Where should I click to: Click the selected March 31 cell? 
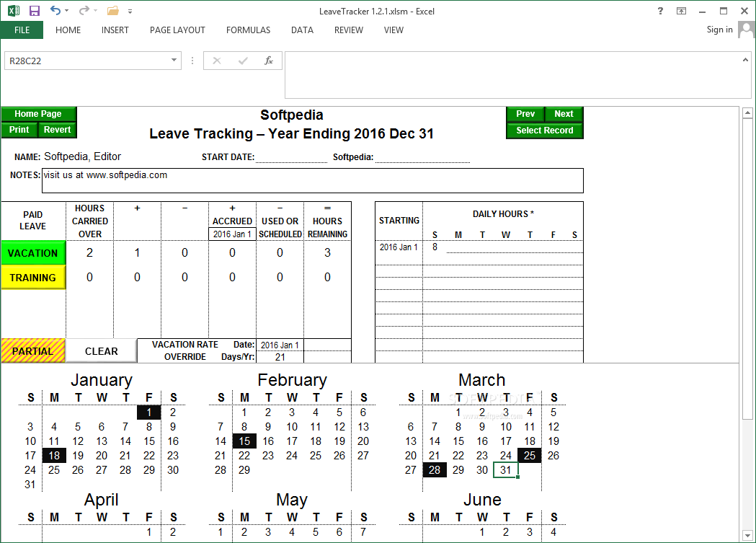506,469
